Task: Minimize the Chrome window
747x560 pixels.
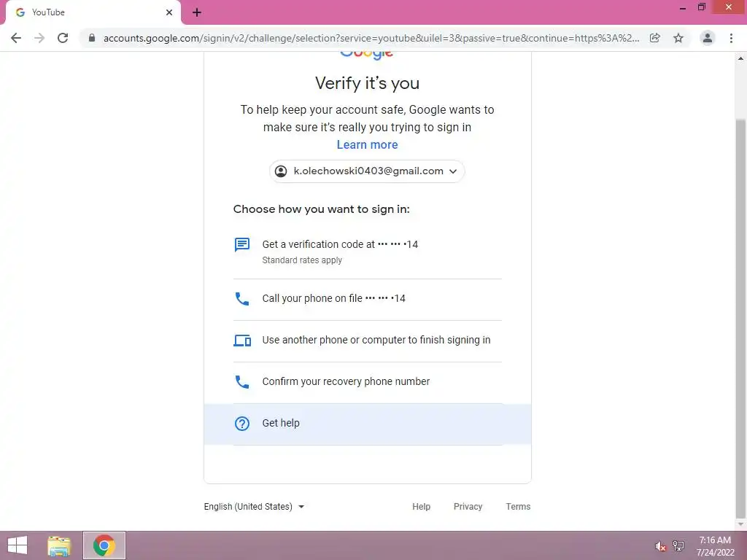Action: pyautogui.click(x=683, y=7)
